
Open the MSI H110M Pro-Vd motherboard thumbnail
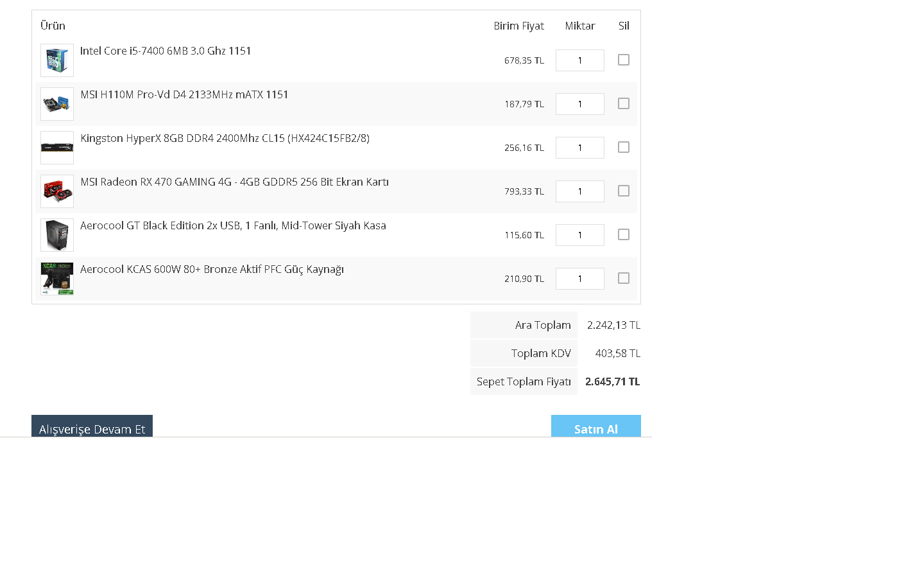point(57,104)
